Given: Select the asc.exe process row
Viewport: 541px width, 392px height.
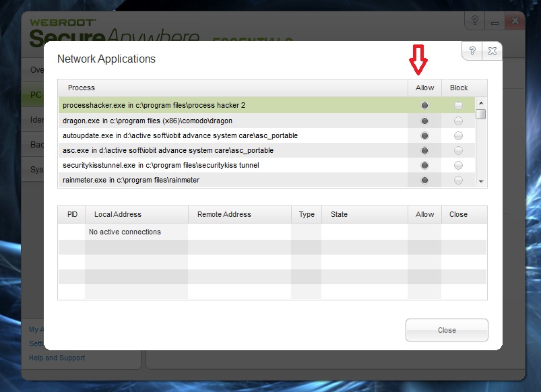Looking at the screenshot, I should pyautogui.click(x=267, y=150).
